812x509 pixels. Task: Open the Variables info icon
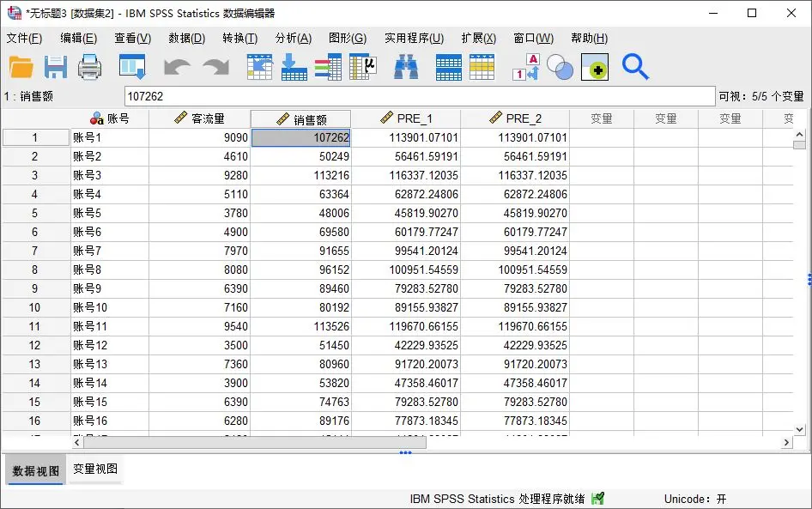(329, 67)
